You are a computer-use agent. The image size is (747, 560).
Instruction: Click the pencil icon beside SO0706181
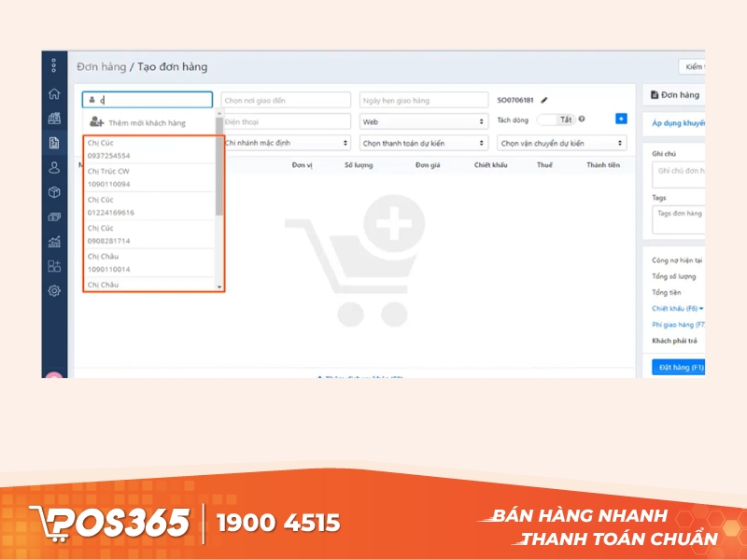[x=544, y=100]
